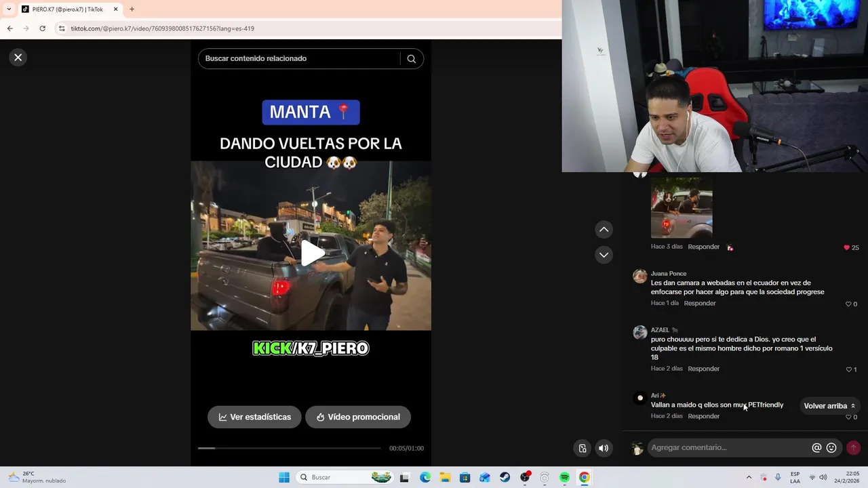Reply to the comment posted 'Hace 3 días'
The width and height of the screenshot is (868, 488).
703,247
